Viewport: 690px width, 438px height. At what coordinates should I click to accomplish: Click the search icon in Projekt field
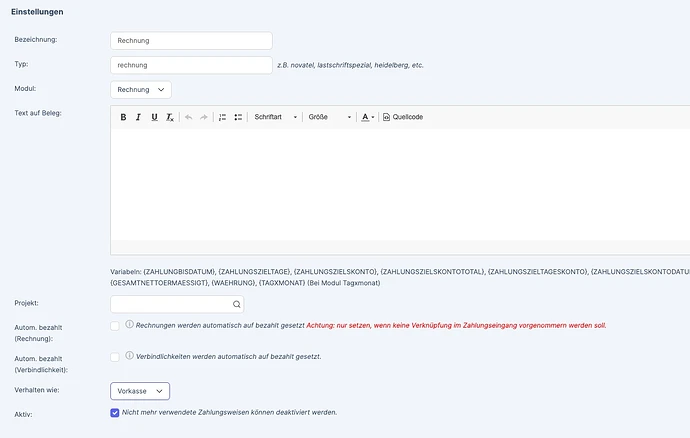(x=237, y=304)
